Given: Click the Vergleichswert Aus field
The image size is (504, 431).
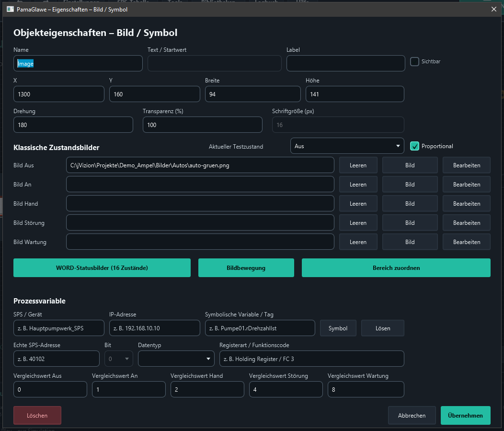Looking at the screenshot, I should (50, 389).
